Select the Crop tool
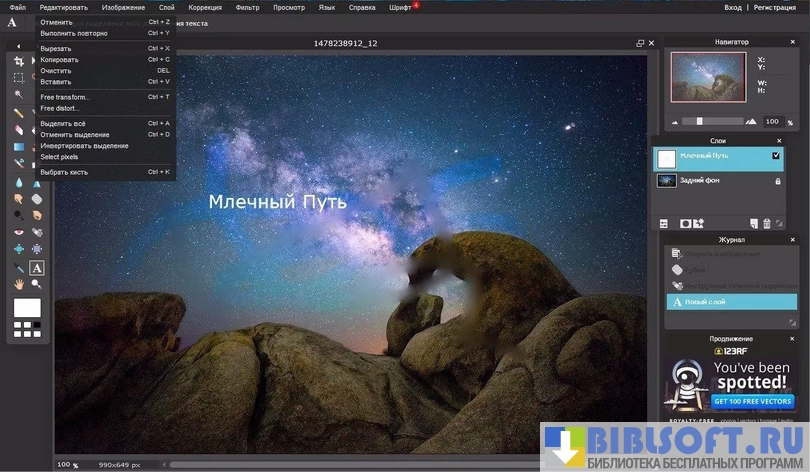The image size is (810, 472). (18, 61)
